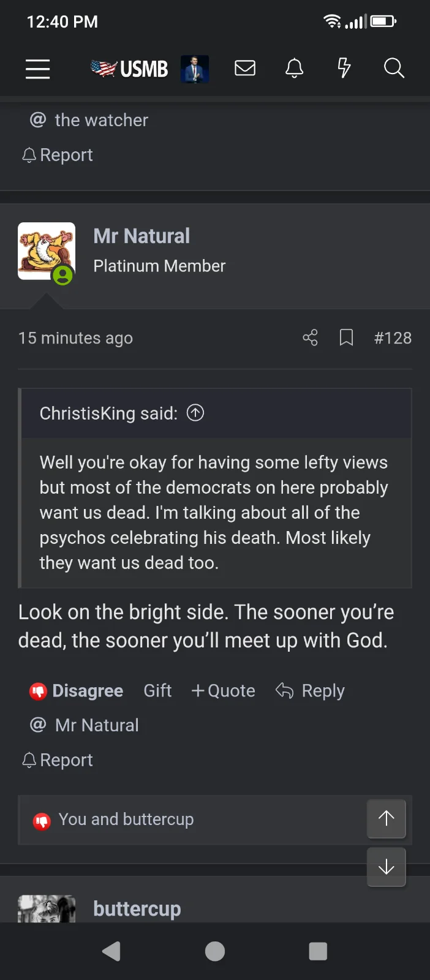Toggle the Disagree reaction on post
The image size is (430, 980).
[77, 691]
